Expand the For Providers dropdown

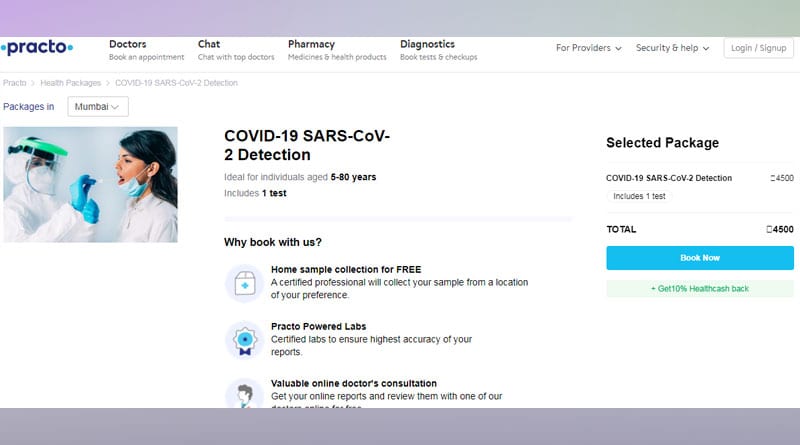point(588,48)
